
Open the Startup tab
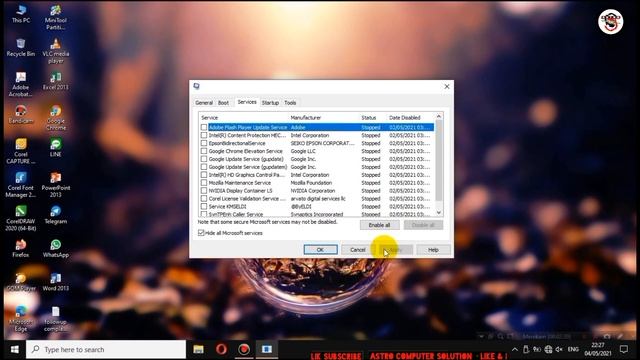coord(270,103)
